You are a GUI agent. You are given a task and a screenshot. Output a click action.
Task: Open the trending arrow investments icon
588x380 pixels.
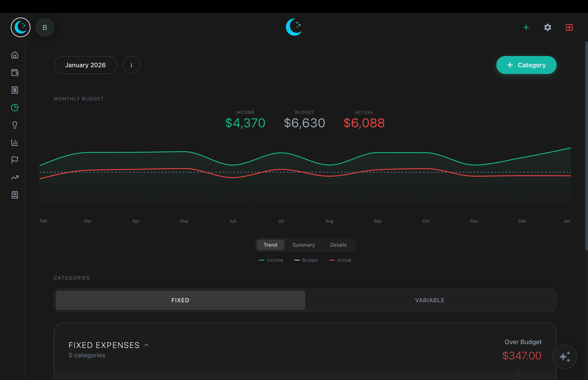15,177
